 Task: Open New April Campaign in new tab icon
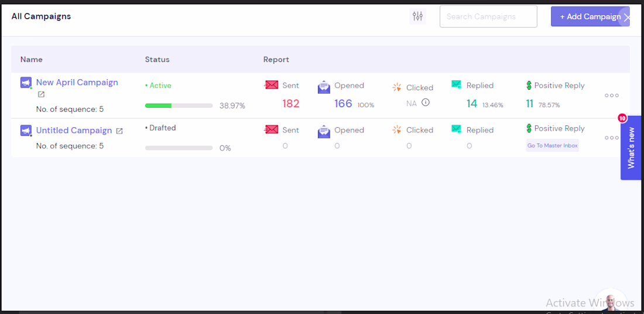coord(41,94)
